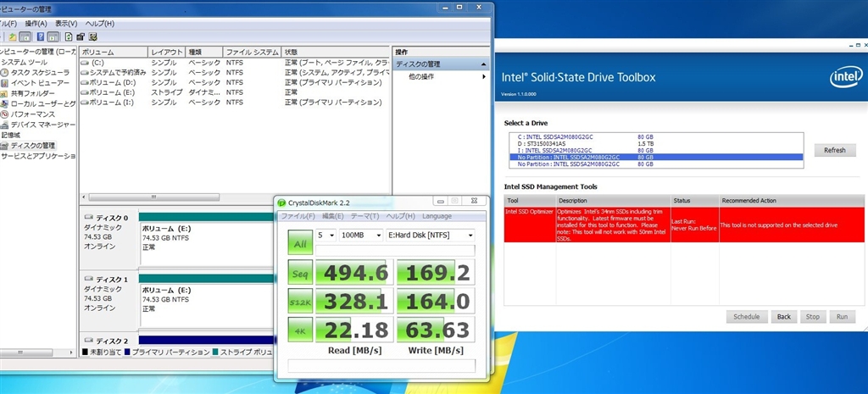Screen dimensions: 868x394
Task: Click the horizontal scrollbar under volume list
Action: pyautogui.click(x=154, y=197)
